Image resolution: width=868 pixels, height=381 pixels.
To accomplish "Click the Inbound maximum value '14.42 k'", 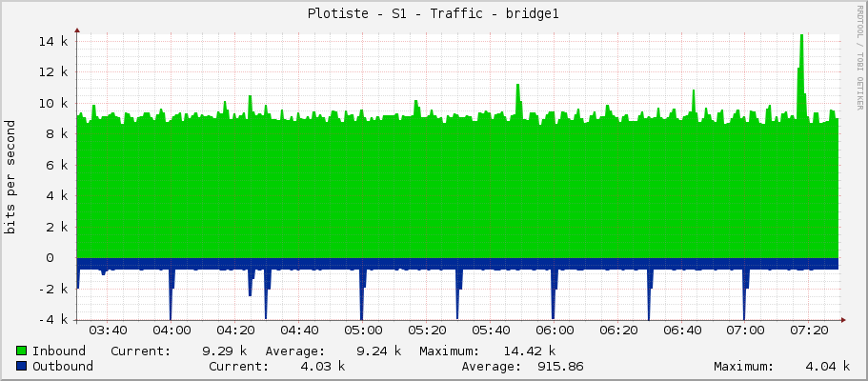I will click(x=529, y=351).
